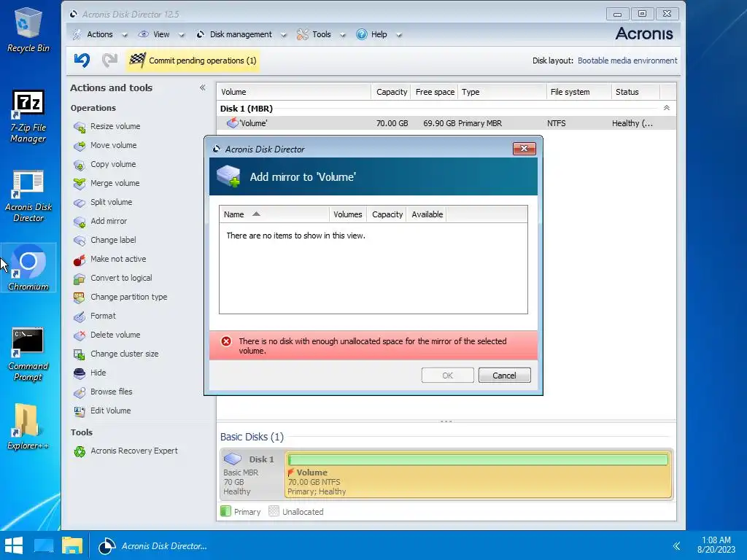The height and width of the screenshot is (560, 747).
Task: Click the Acronis Disk Director taskbar button
Action: 153,545
